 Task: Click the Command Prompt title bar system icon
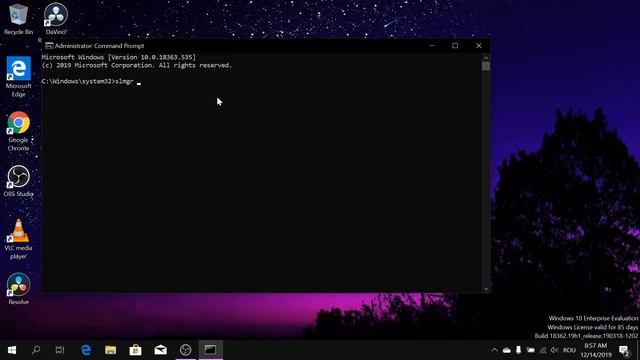(x=49, y=46)
